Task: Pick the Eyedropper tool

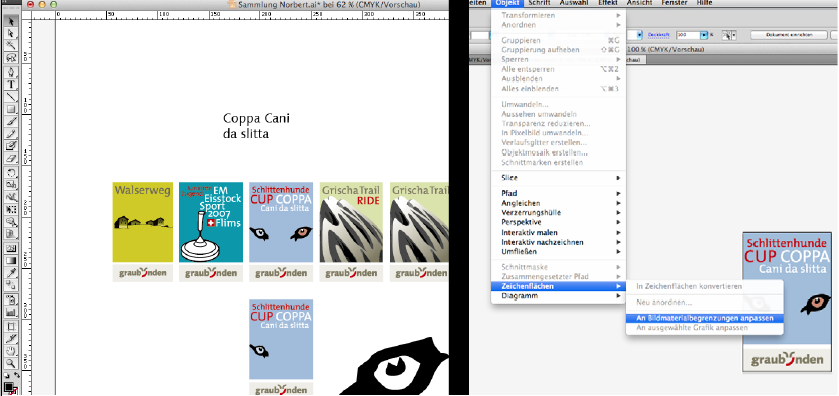Action: pyautogui.click(x=11, y=273)
